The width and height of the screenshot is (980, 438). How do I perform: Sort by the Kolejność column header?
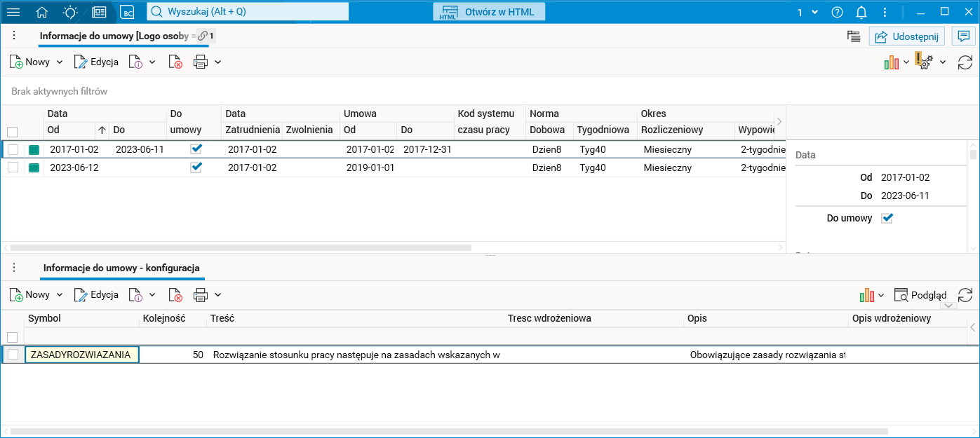click(x=173, y=318)
